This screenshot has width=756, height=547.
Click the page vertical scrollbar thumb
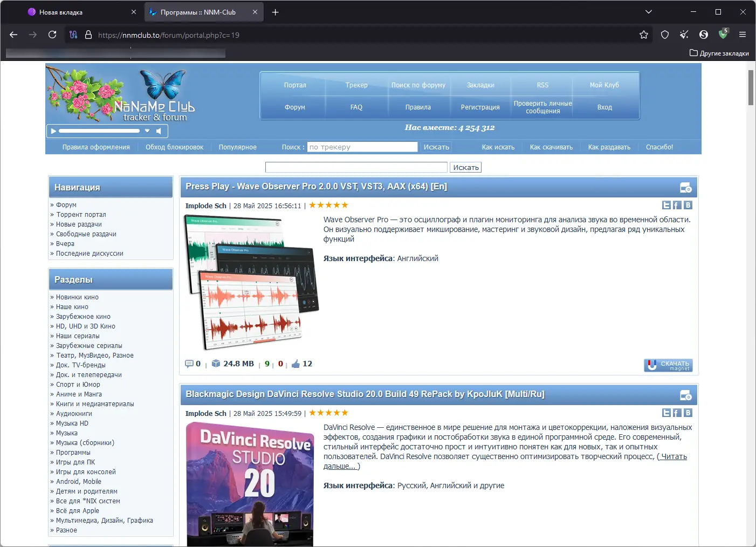coord(751,87)
